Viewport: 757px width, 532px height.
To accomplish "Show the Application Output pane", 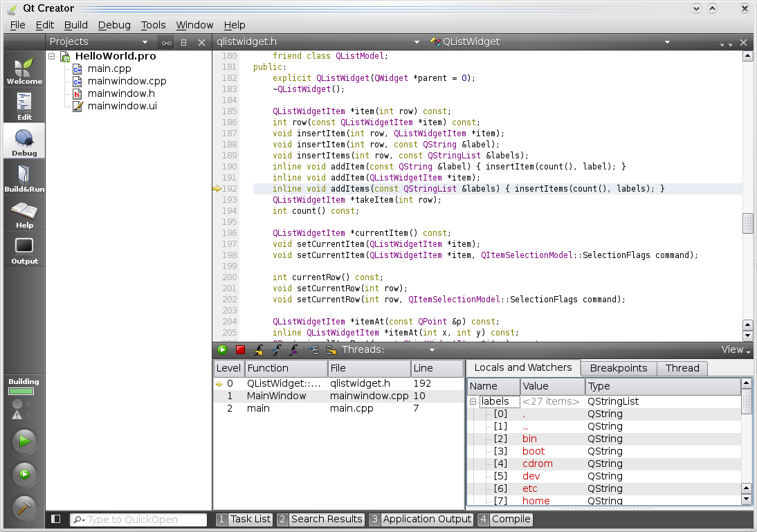I will [x=421, y=519].
